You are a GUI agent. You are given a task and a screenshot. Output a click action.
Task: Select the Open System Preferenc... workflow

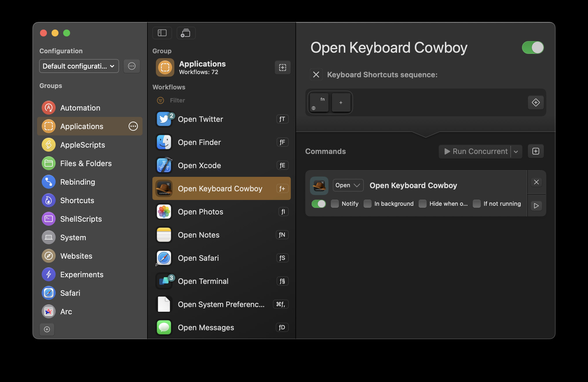[x=222, y=304]
